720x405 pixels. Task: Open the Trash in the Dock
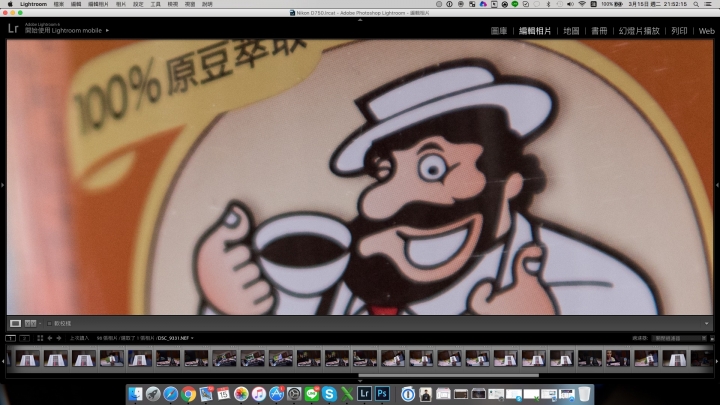click(x=584, y=394)
